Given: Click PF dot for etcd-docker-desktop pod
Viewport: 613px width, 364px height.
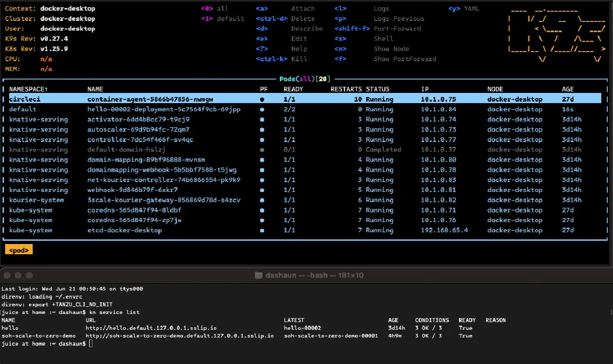Looking at the screenshot, I should click(262, 231).
